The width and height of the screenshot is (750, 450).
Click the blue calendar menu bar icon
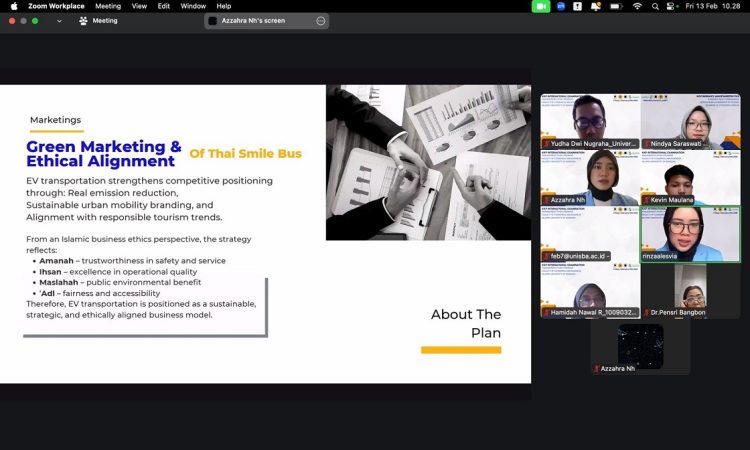click(561, 6)
